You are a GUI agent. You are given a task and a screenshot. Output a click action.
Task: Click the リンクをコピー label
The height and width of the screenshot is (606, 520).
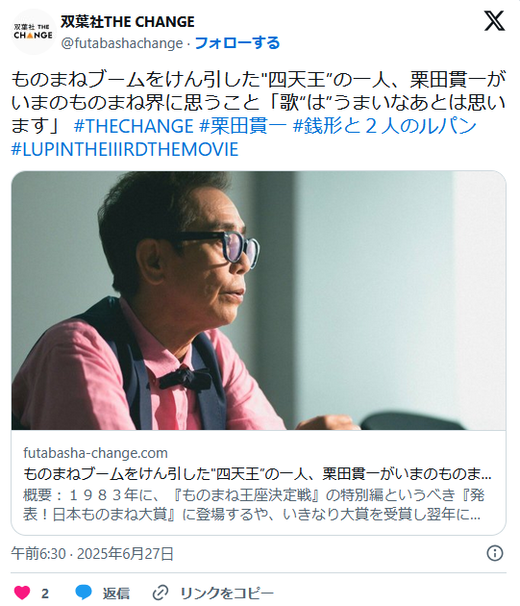point(227,593)
